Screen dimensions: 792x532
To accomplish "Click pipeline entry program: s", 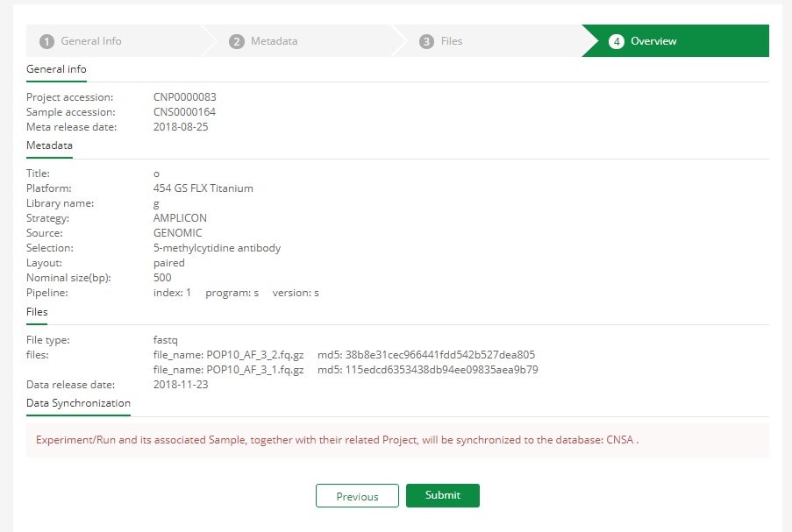I will [232, 294].
